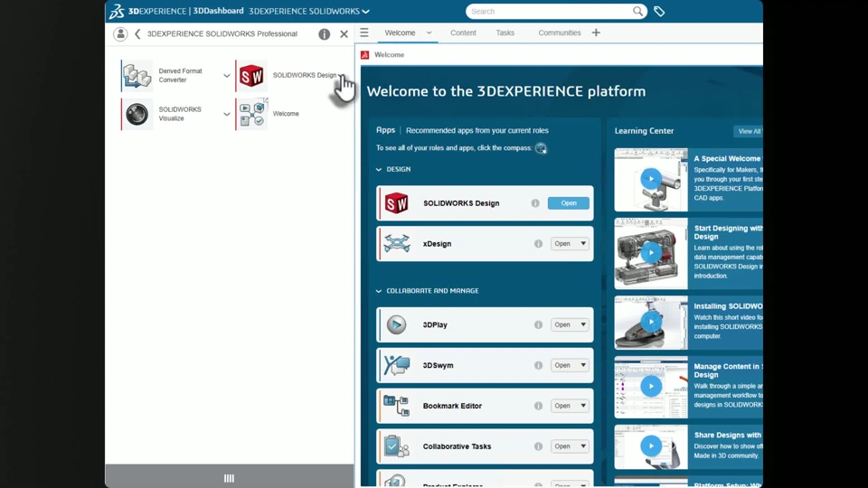The image size is (868, 488).
Task: Click the xDesign app icon
Action: pyautogui.click(x=397, y=243)
